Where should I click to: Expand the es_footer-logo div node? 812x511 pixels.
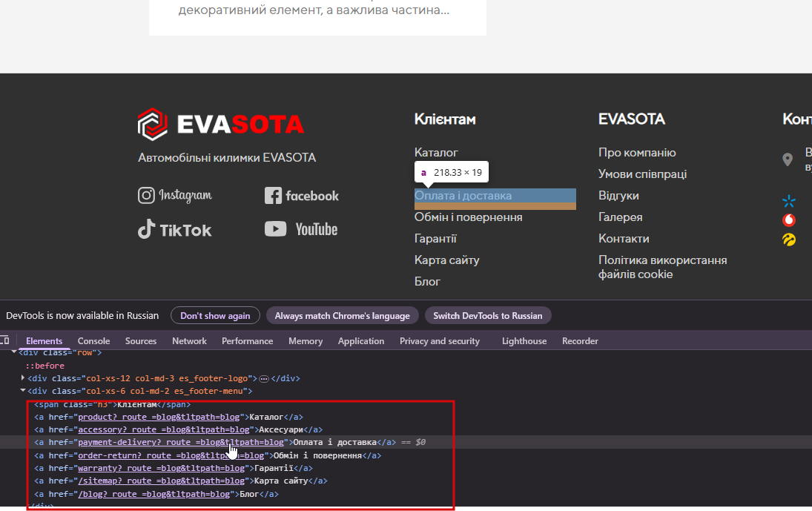coord(23,378)
